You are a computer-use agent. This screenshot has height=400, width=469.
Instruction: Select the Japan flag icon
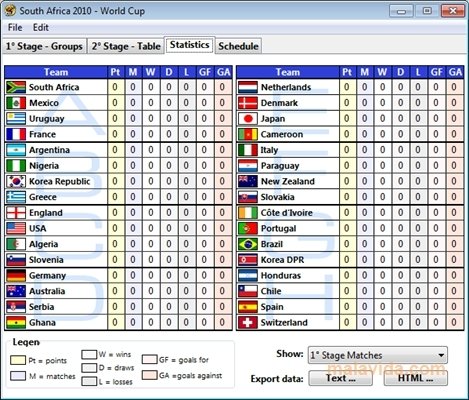point(248,119)
